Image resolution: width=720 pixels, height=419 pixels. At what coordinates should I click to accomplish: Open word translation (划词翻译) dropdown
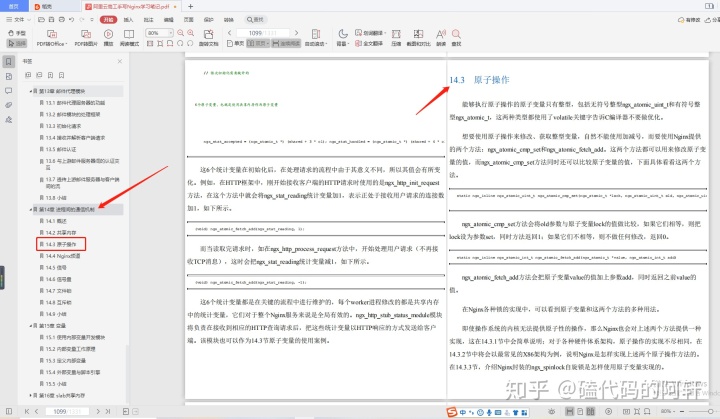tap(371, 33)
